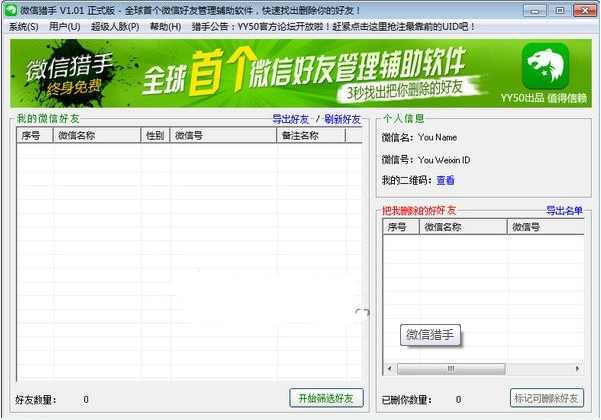This screenshot has width=601, height=420.
Task: Click the left arrow of horizontal scrollbar
Action: tap(390, 369)
